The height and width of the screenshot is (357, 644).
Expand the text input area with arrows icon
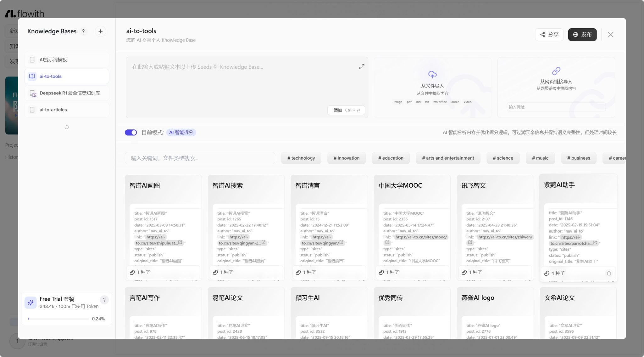click(362, 67)
